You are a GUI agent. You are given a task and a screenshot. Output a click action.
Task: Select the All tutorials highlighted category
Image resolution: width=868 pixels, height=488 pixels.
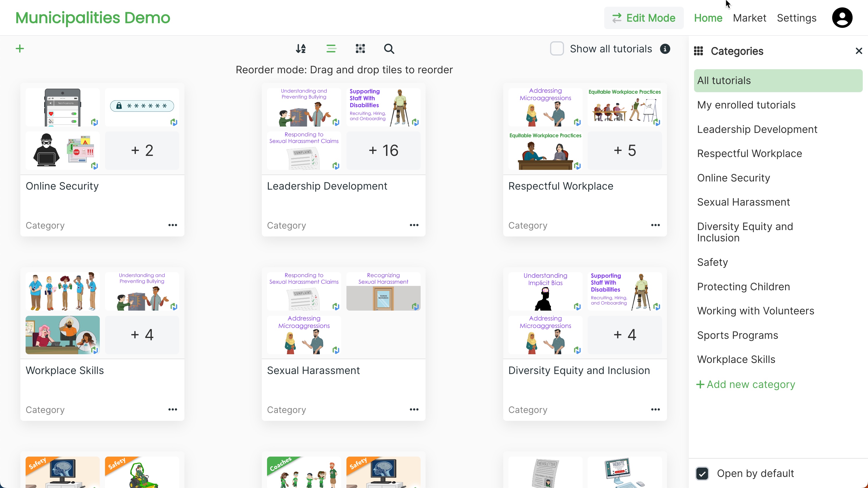(x=724, y=80)
